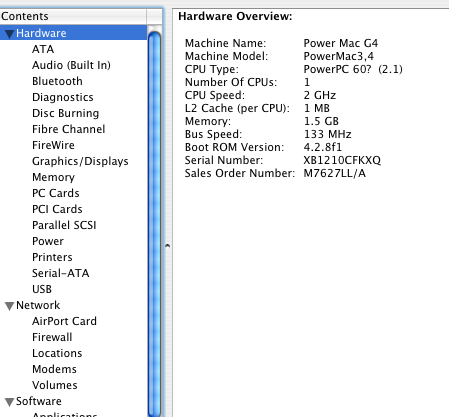The image size is (449, 417).
Task: Select the Power entry
Action: coord(48,241)
